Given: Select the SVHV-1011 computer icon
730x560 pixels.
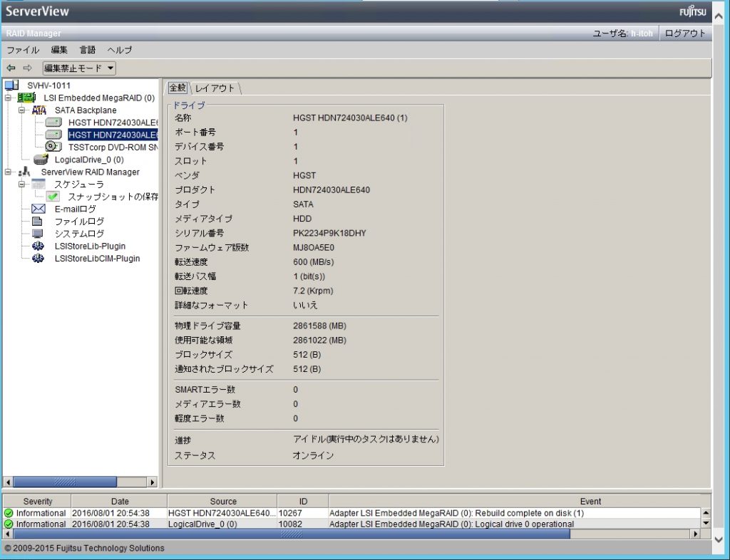Looking at the screenshot, I should click(x=11, y=85).
